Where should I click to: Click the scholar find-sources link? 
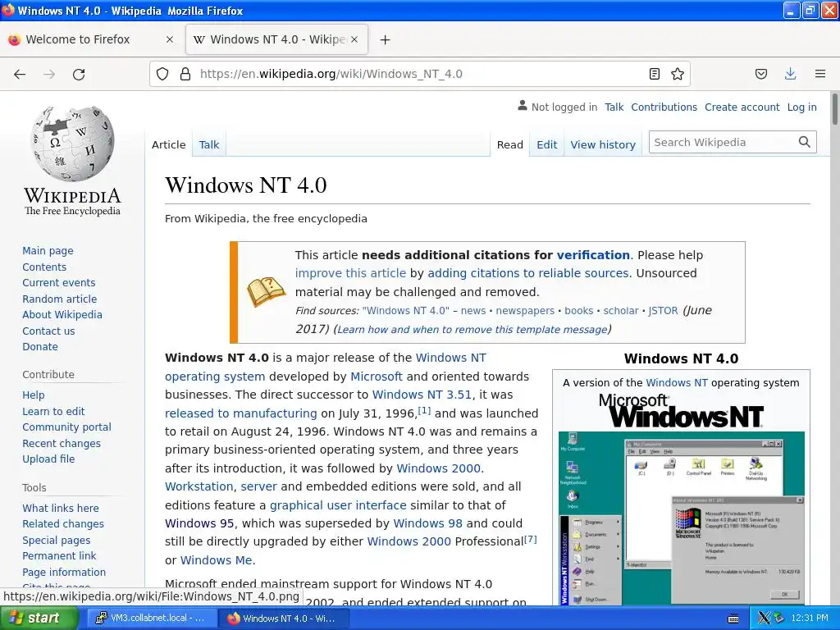pos(621,311)
